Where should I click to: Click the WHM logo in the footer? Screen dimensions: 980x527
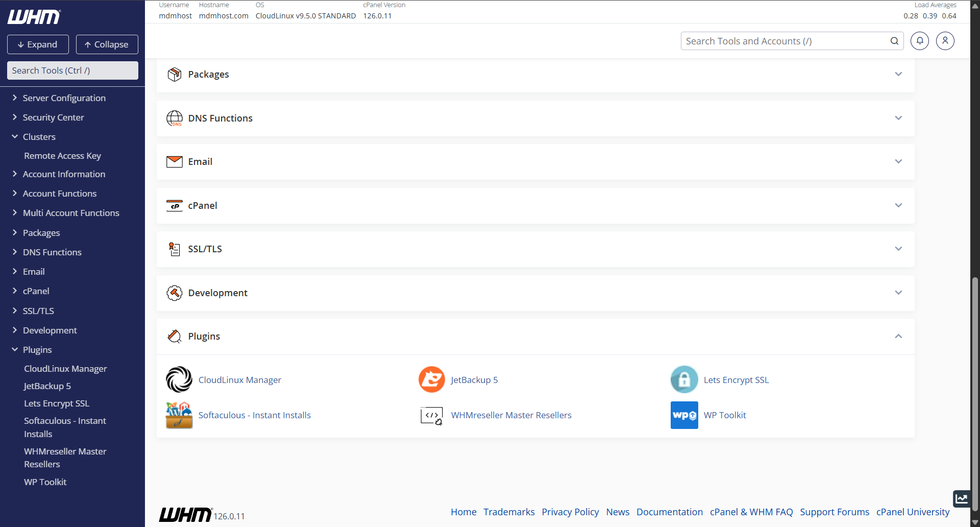click(185, 515)
